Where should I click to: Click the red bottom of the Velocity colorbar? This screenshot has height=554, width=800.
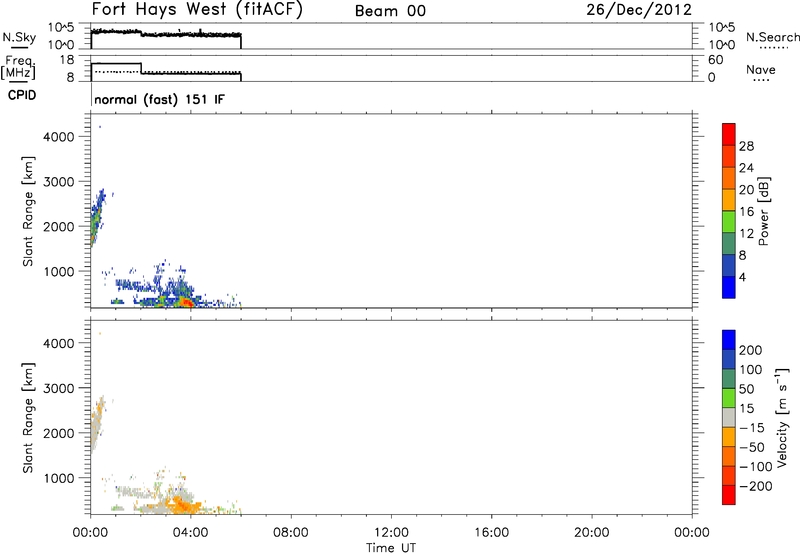729,495
